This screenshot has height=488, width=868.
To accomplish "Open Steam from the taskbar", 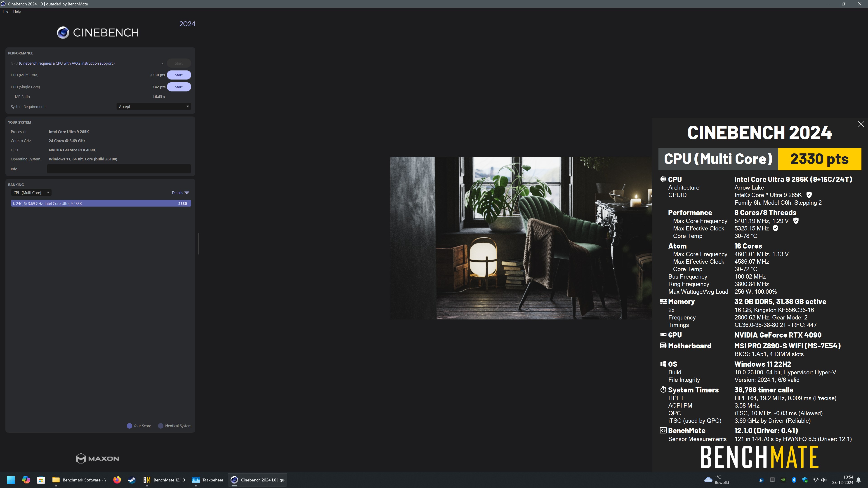I will click(132, 480).
